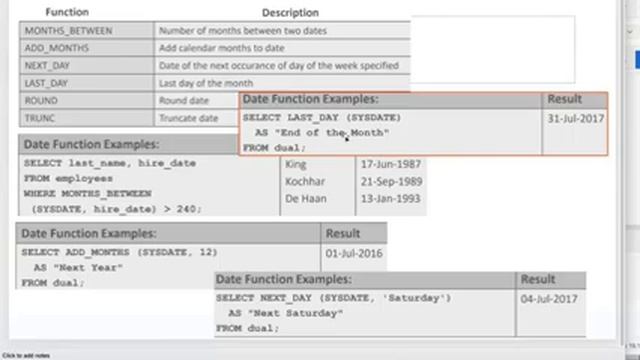The height and width of the screenshot is (360, 640).
Task: Click "Date Function Examples:" header above LAST_DAY query
Action: click(x=311, y=99)
